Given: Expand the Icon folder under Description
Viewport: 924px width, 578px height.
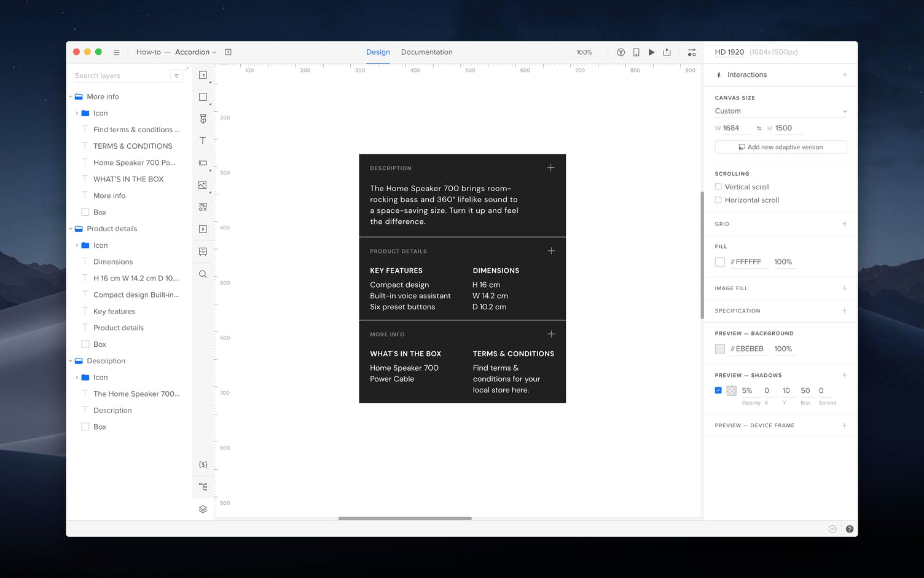Looking at the screenshot, I should (77, 377).
